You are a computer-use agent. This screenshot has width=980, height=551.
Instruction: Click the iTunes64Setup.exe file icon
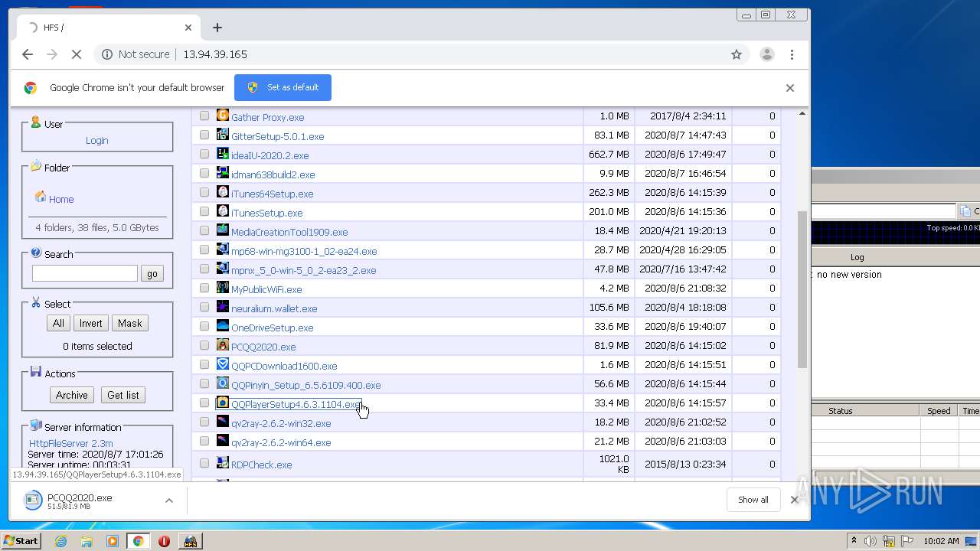(223, 192)
